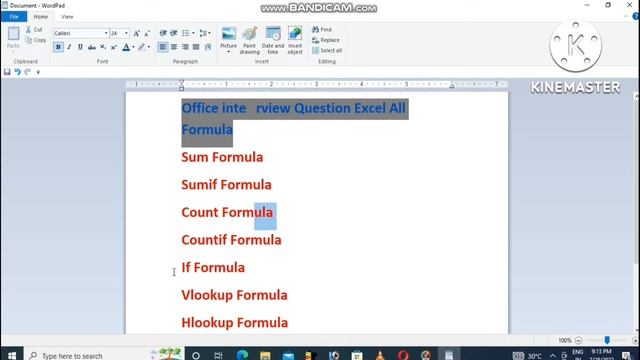The width and height of the screenshot is (640, 360).
Task: Save document from quick access toolbar
Action: 7,72
